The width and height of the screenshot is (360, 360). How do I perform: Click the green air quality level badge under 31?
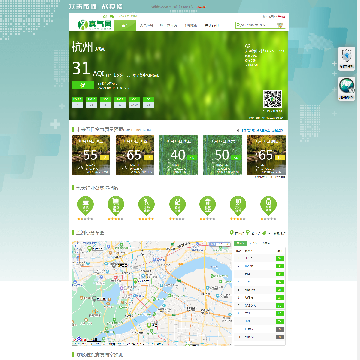pos(83,85)
